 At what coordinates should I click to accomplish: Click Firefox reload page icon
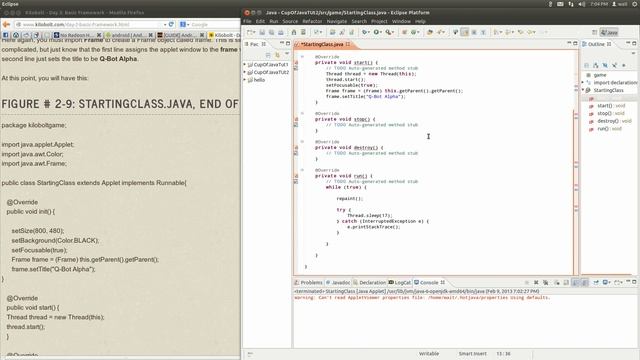click(x=171, y=24)
